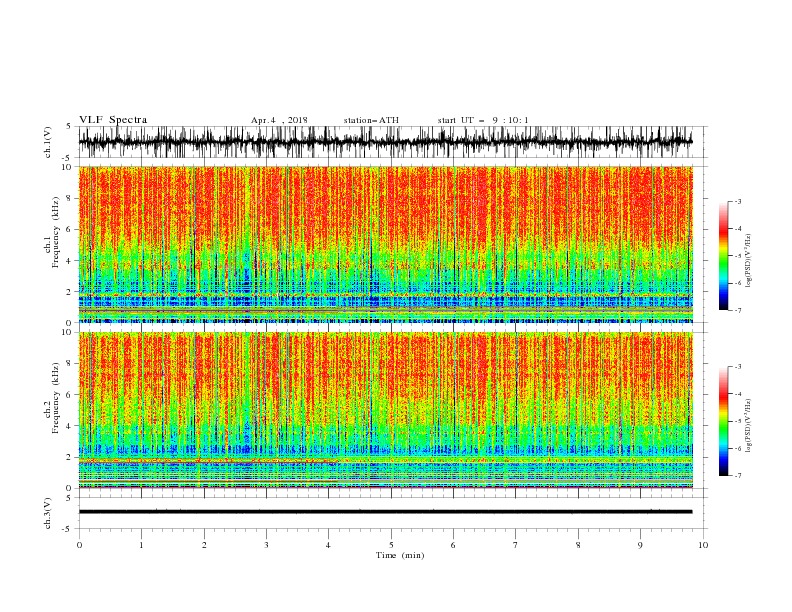Screen dimensions: 792x612
Task: Click the "-5" tick on lower color bar
Action: pos(737,421)
